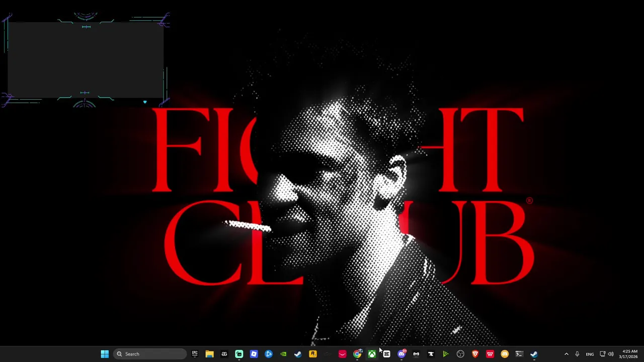644x362 pixels.
Task: Switch the ENG input language
Action: pyautogui.click(x=590, y=354)
